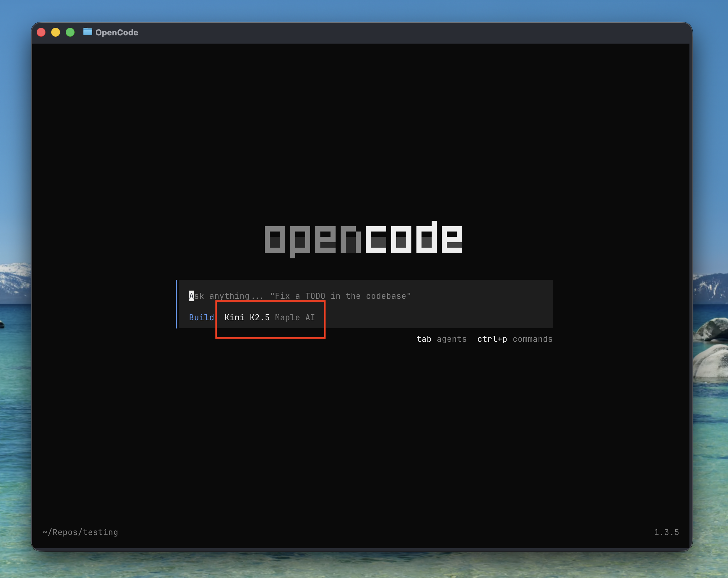Select the 'agents' hint text

pyautogui.click(x=452, y=339)
